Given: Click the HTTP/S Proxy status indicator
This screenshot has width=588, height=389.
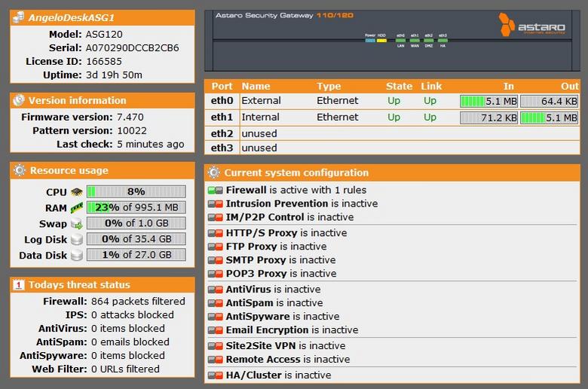Looking at the screenshot, I should (x=216, y=233).
